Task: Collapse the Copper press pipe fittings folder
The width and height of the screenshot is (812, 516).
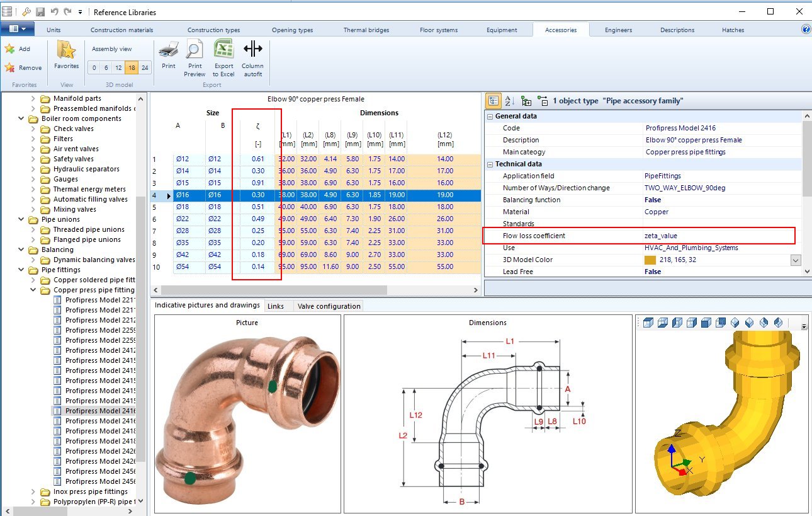Action: (34, 290)
